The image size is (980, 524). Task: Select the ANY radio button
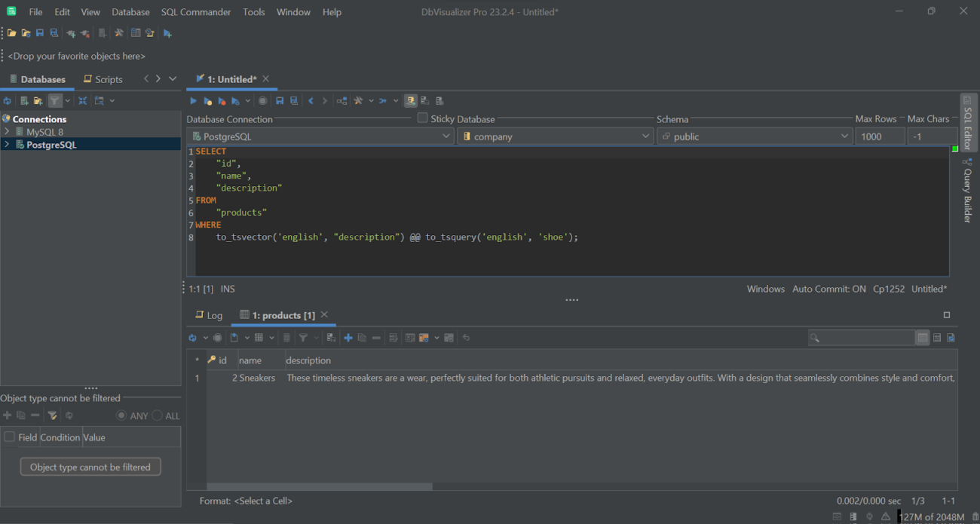tap(121, 415)
